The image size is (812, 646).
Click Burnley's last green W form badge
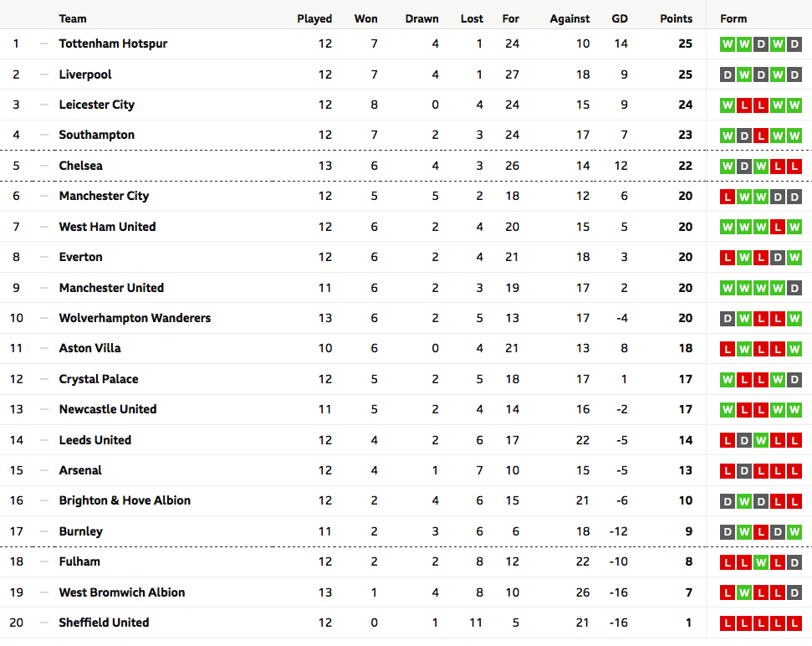(794, 532)
